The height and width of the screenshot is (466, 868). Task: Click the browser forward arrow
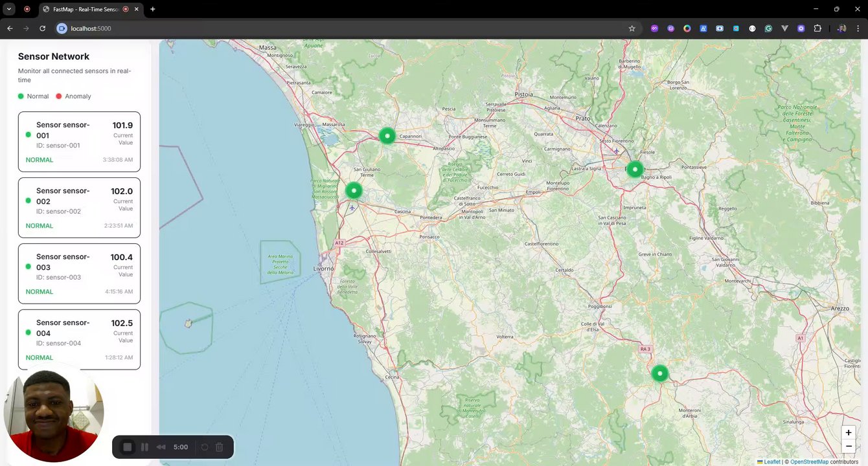tap(26, 28)
